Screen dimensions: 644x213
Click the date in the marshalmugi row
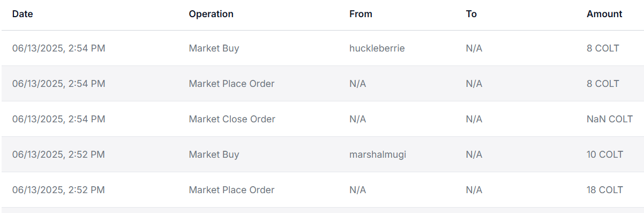click(59, 155)
